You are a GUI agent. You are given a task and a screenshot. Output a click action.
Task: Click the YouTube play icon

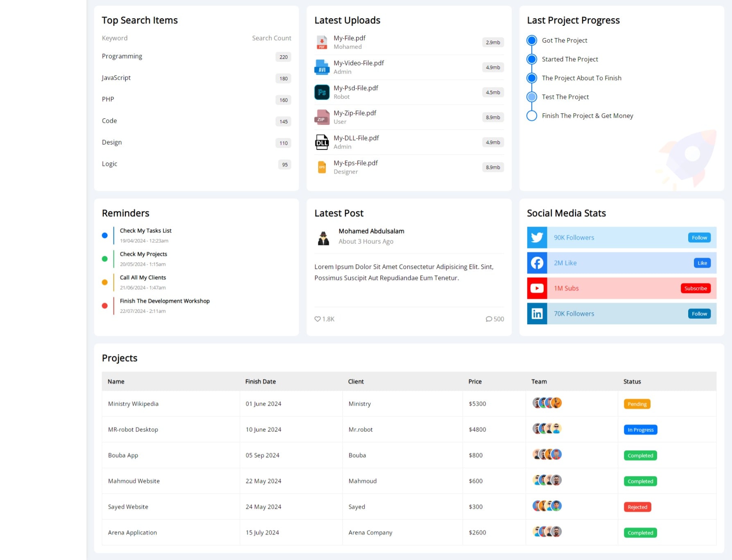coord(537,288)
